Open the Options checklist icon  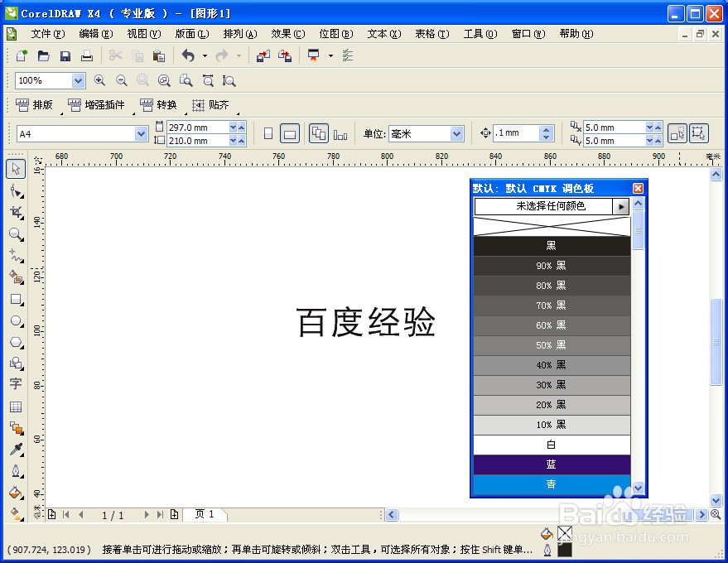[348, 55]
